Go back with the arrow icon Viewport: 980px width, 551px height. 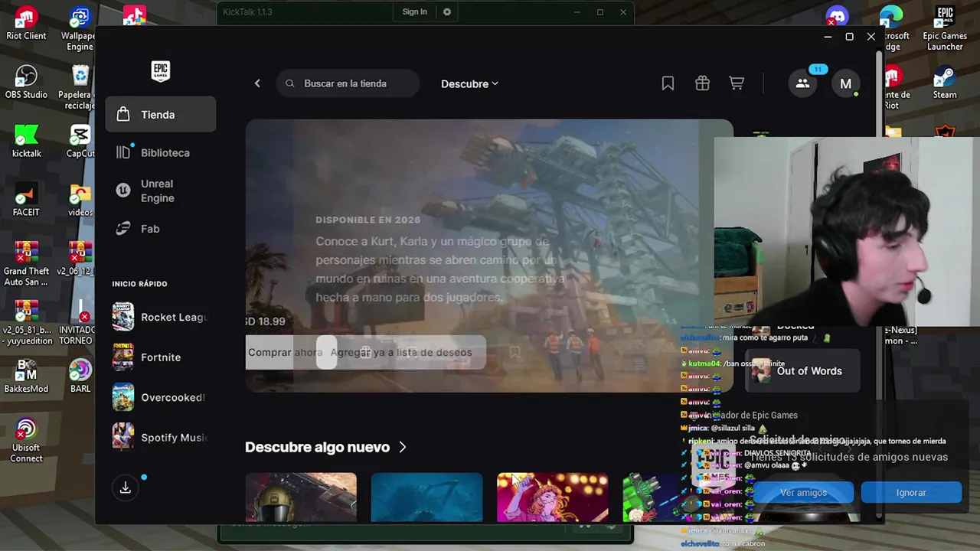click(257, 83)
